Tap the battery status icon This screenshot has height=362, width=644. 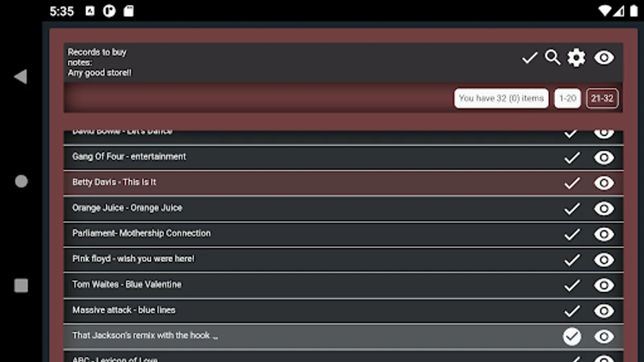634,11
